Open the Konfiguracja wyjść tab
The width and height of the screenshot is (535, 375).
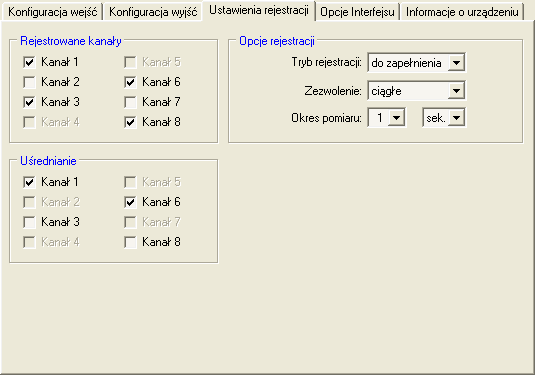153,12
